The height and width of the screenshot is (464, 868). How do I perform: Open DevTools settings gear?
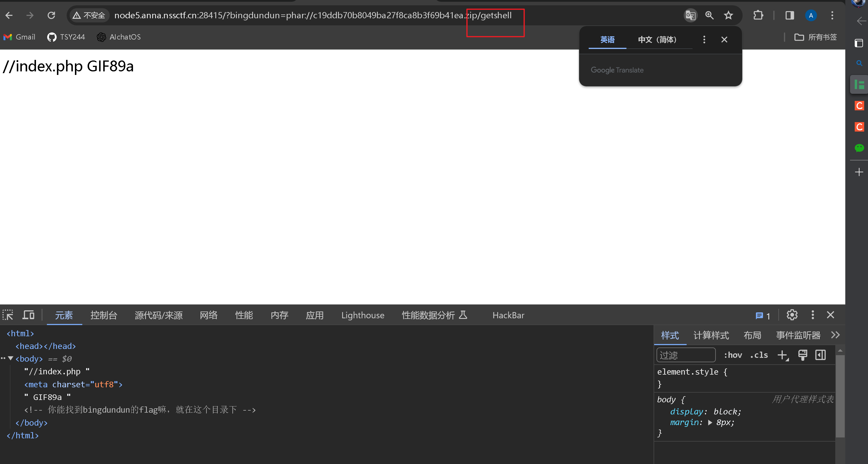coord(792,315)
